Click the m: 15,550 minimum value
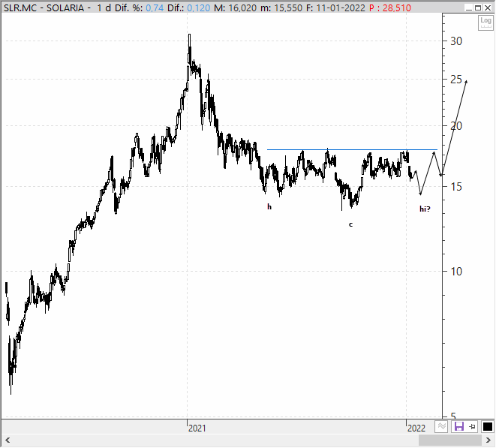The height and width of the screenshot is (448, 496). (x=281, y=8)
